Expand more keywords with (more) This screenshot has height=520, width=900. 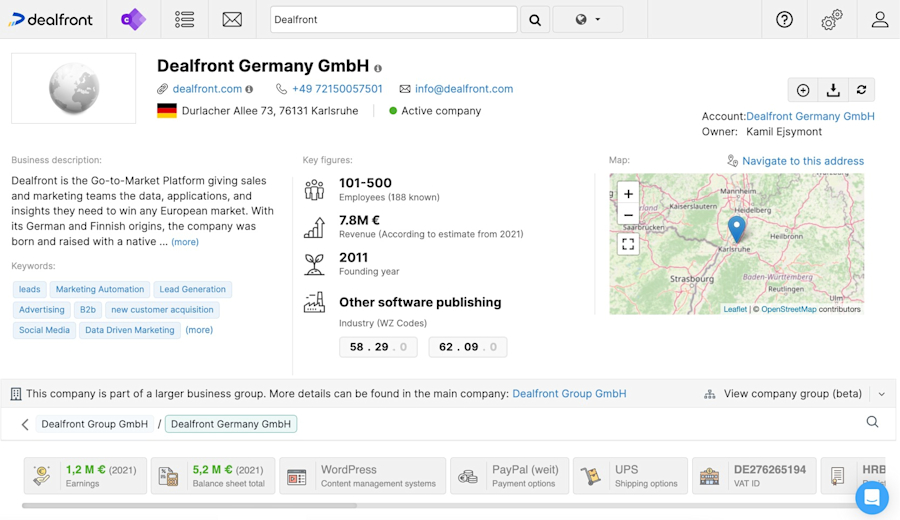[199, 330]
